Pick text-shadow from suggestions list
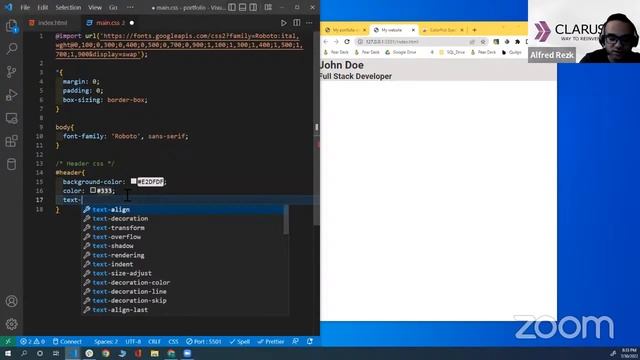Image resolution: width=640 pixels, height=360 pixels. point(182,246)
